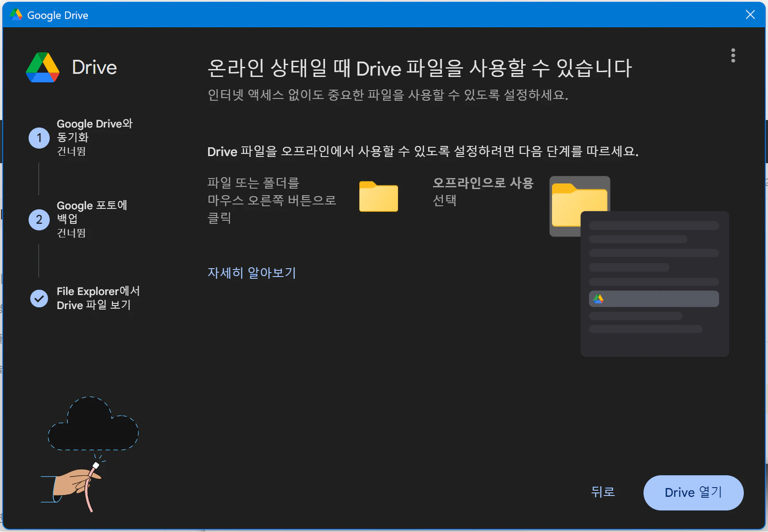Click the small yellow folder icon

(379, 197)
